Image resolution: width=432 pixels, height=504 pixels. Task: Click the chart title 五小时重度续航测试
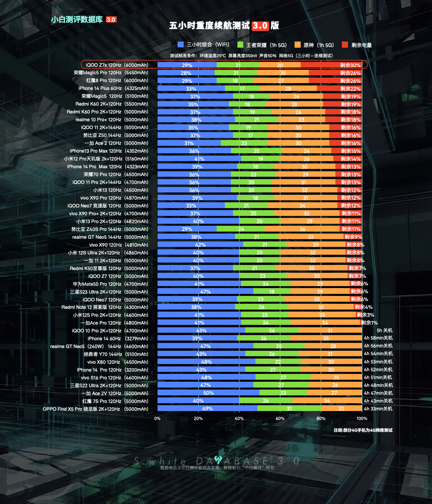pos(210,26)
